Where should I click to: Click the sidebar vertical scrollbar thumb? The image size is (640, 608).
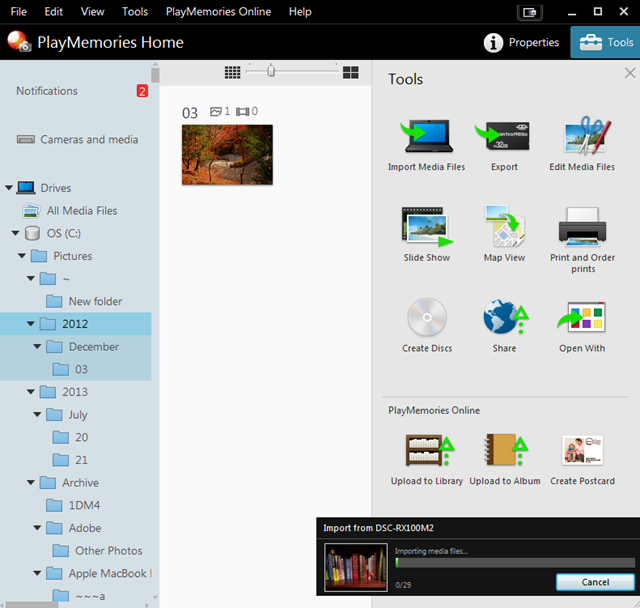(155, 75)
